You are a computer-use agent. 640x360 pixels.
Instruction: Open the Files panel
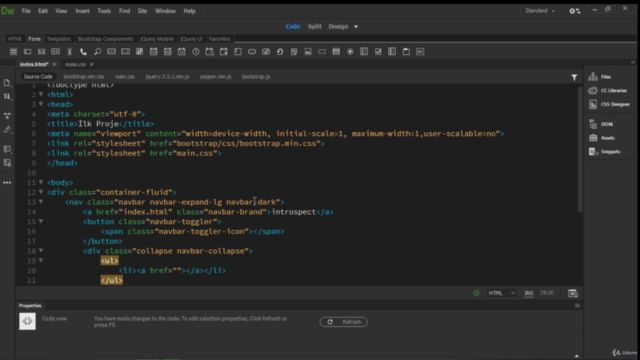[x=600, y=77]
